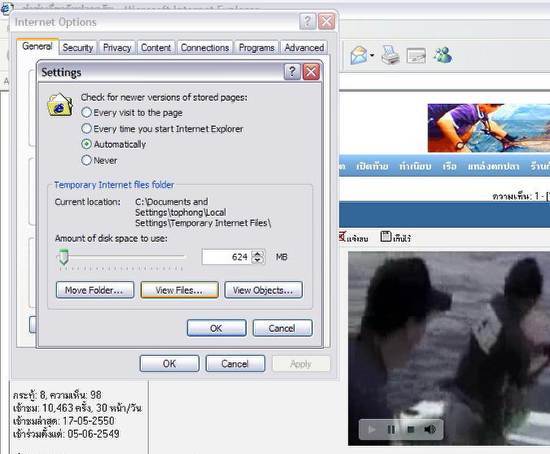Click the embedded video frame

point(449,348)
